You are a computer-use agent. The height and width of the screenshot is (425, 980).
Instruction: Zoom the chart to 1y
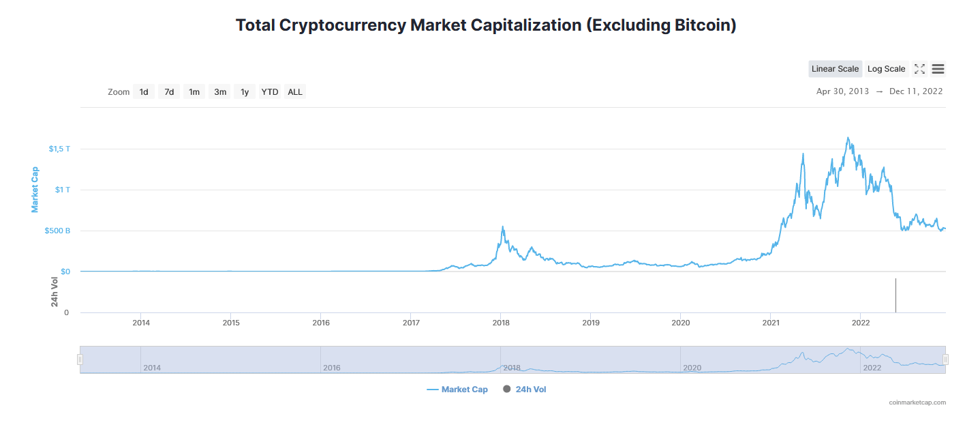point(245,92)
